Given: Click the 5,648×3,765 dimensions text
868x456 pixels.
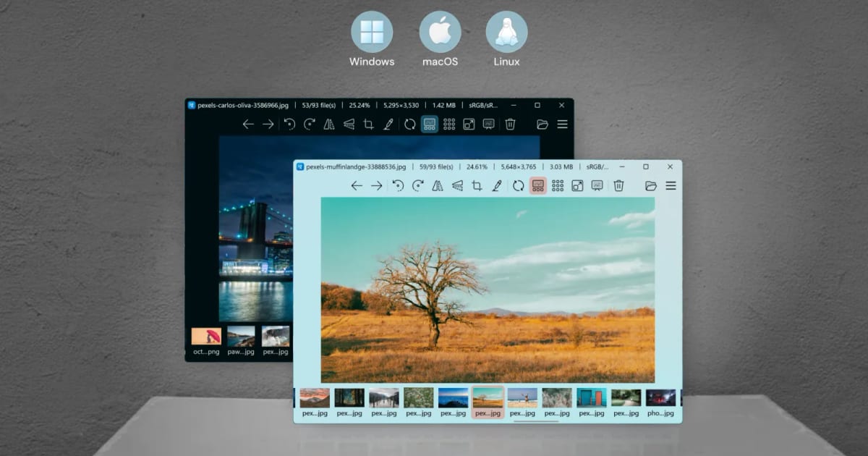Looking at the screenshot, I should [x=519, y=166].
